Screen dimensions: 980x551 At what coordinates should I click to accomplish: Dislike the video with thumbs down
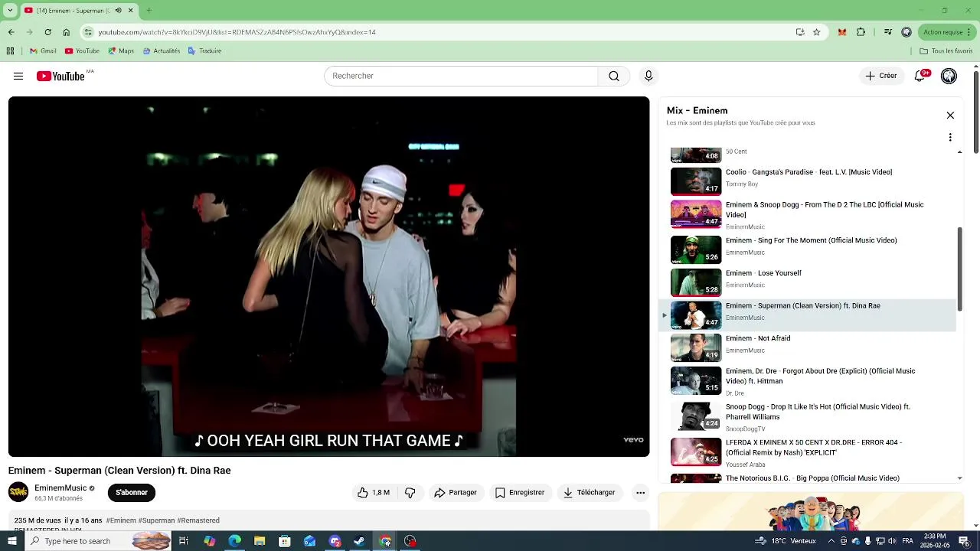pos(410,493)
